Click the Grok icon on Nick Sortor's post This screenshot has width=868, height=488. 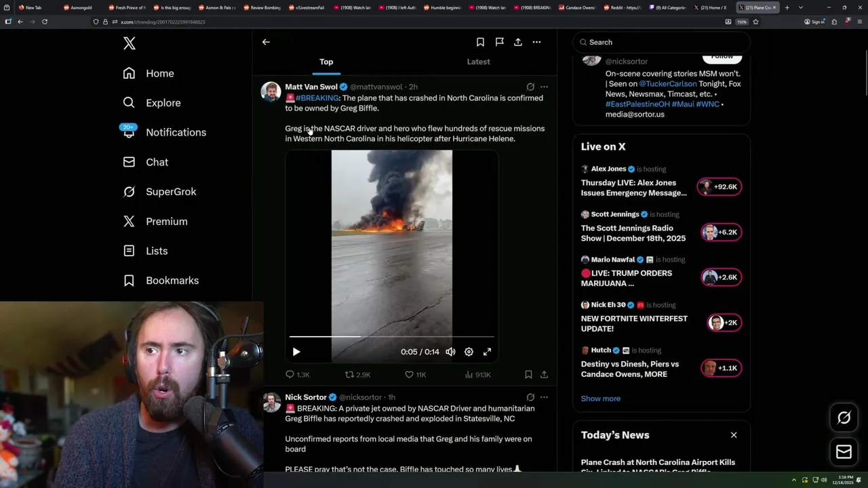[530, 397]
